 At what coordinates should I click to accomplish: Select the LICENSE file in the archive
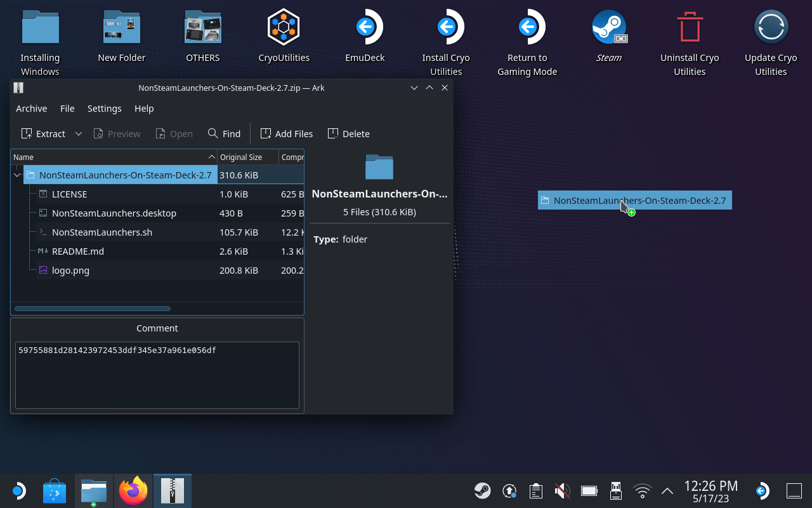tap(70, 194)
